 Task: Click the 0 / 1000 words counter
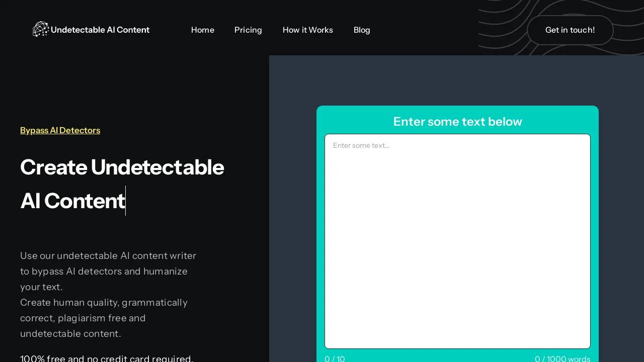tap(562, 358)
